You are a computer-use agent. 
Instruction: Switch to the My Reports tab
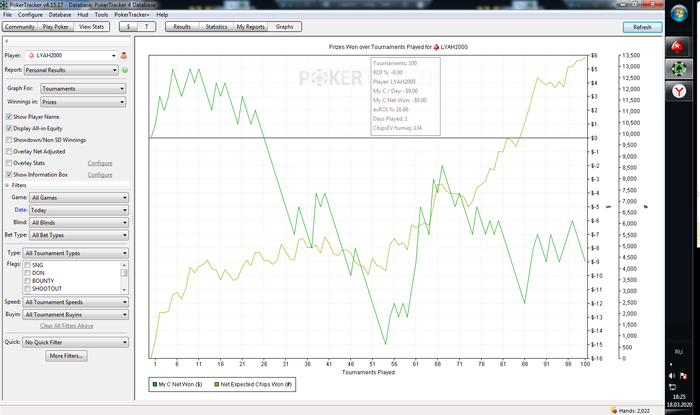[x=250, y=27]
